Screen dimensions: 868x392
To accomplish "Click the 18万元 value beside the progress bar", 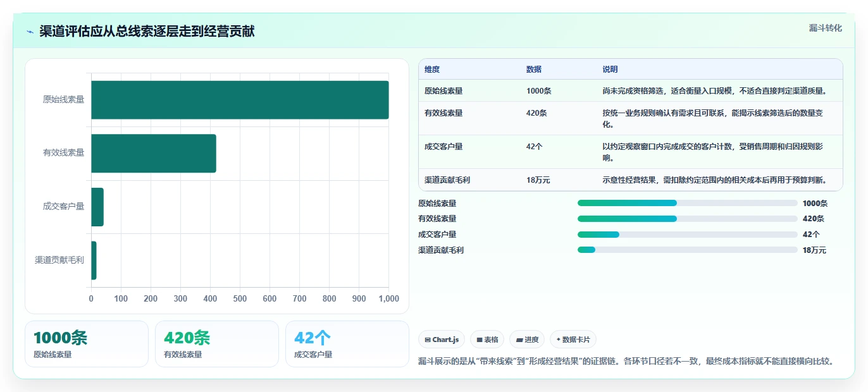I will point(814,250).
